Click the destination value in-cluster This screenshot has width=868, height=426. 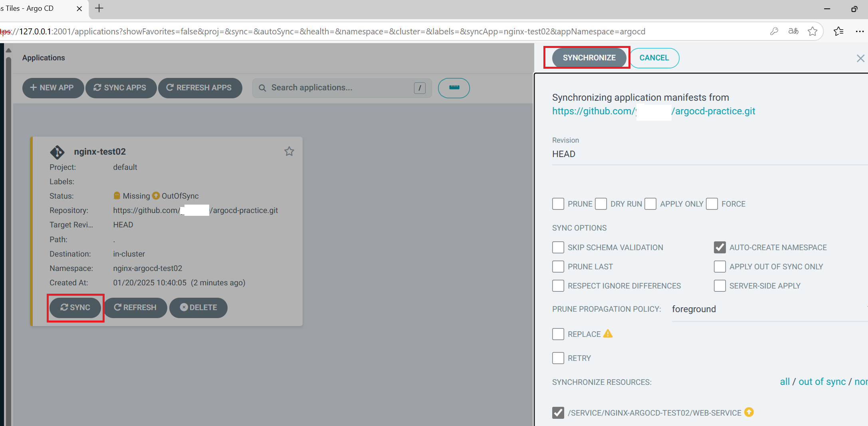pyautogui.click(x=129, y=254)
